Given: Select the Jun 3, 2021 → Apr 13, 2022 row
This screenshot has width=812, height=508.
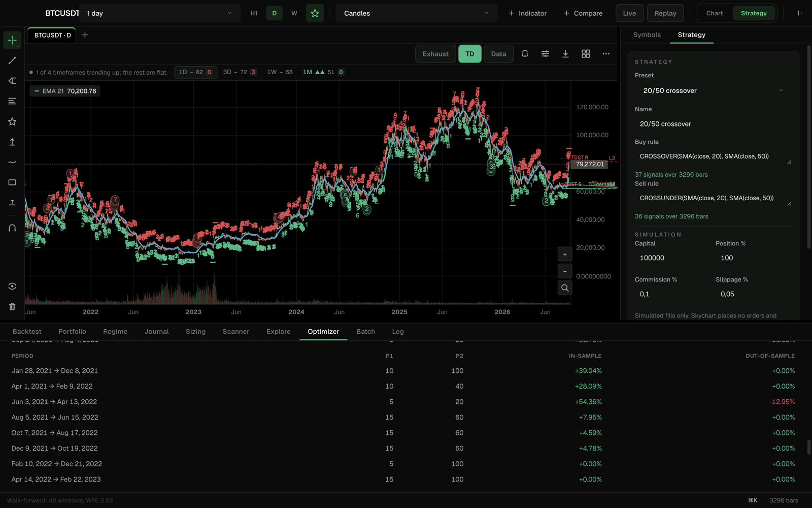Looking at the screenshot, I should [x=403, y=402].
